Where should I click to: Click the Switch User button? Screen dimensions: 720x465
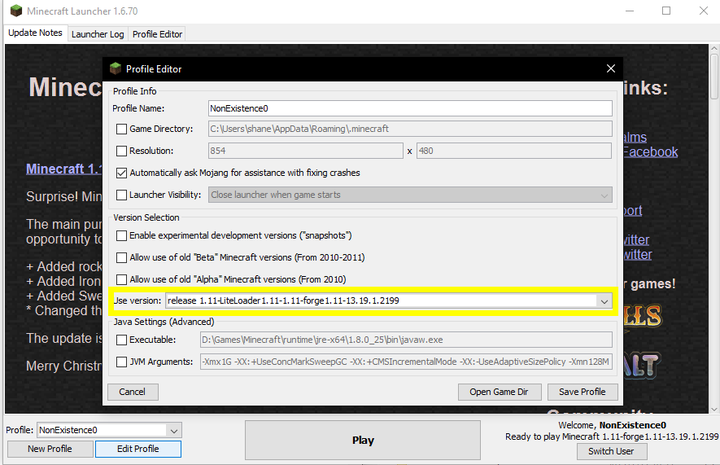(x=612, y=452)
